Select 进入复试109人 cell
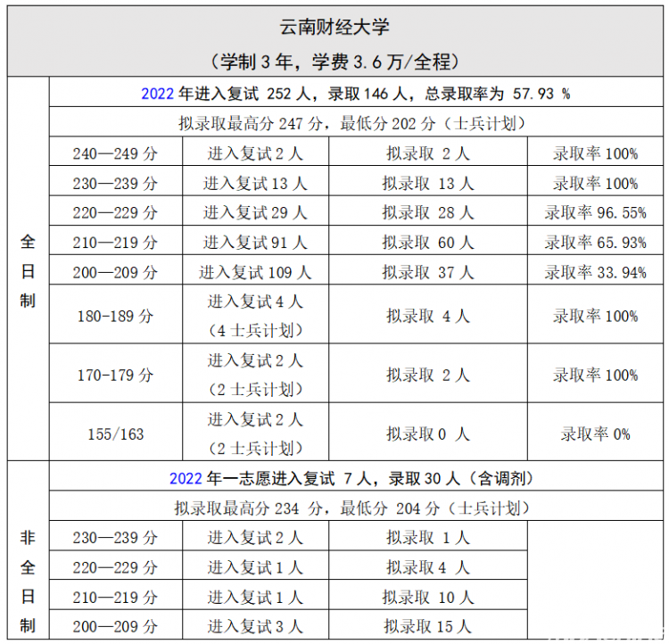The height and width of the screenshot is (644, 669). click(255, 270)
